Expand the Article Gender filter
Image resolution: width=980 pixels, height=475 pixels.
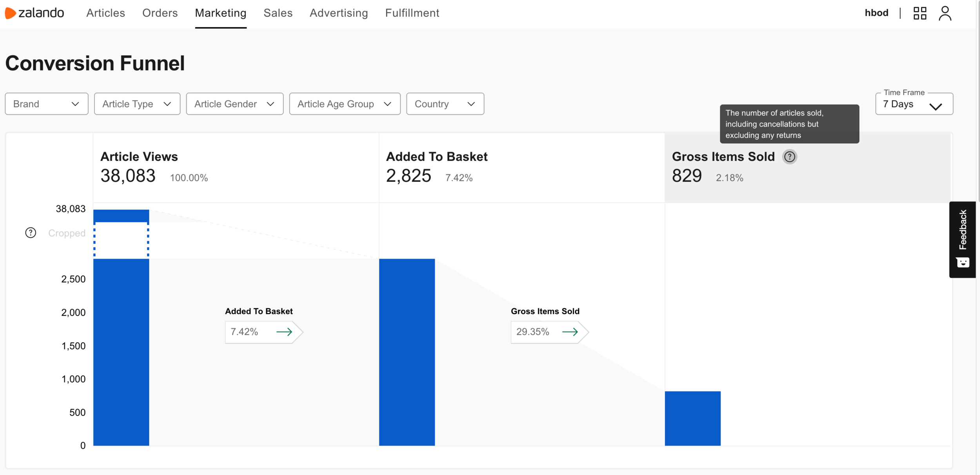(235, 104)
